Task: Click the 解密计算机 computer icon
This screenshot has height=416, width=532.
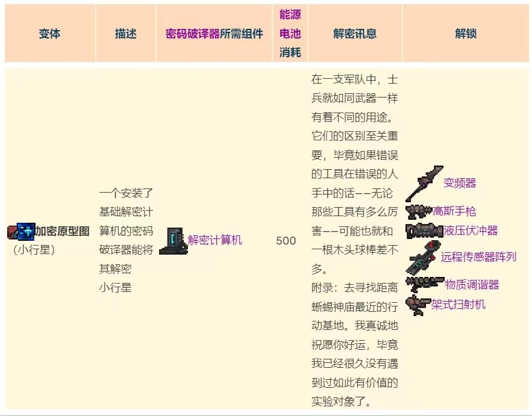Action: (x=173, y=241)
